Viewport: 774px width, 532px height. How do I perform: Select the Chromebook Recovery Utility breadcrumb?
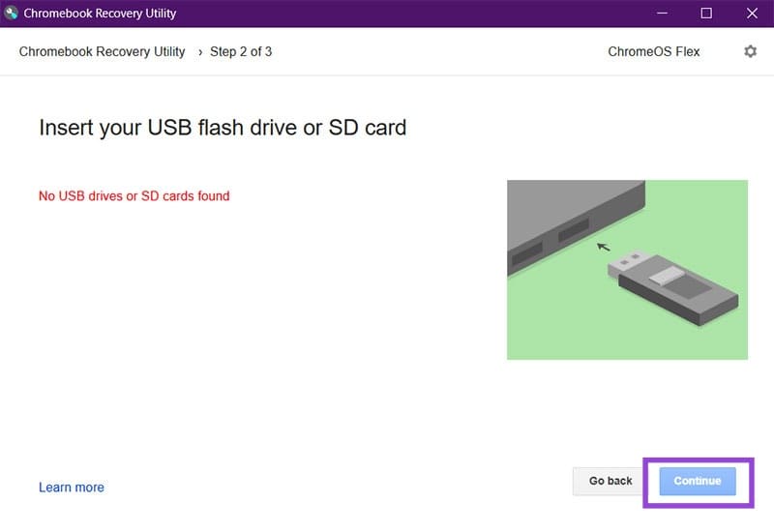pyautogui.click(x=102, y=52)
